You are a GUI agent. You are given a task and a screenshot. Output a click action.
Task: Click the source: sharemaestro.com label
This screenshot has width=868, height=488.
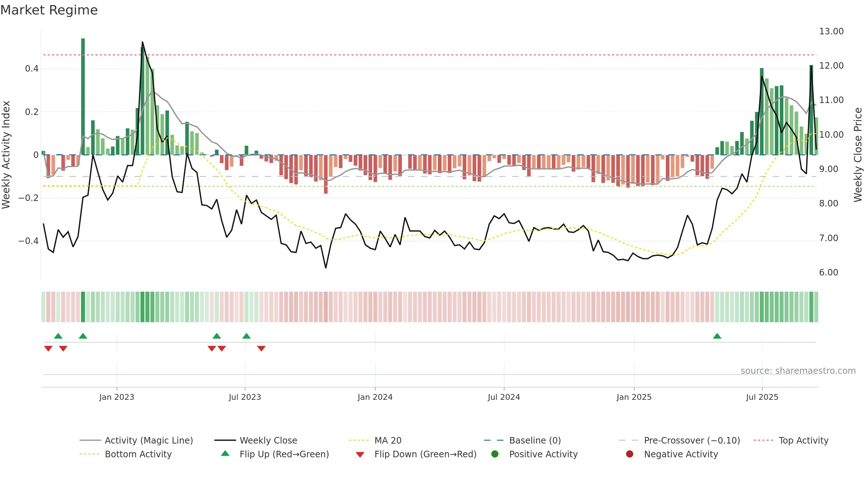click(x=798, y=371)
